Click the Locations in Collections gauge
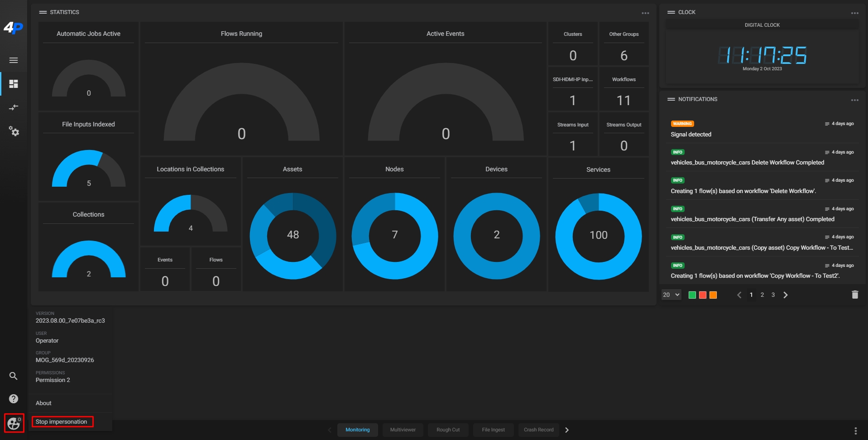Viewport: 868px width, 440px height. click(191, 213)
